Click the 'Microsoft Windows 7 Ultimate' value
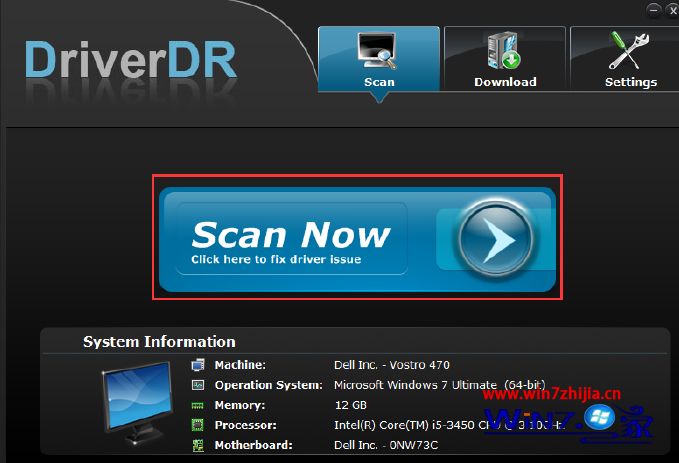 (x=416, y=385)
